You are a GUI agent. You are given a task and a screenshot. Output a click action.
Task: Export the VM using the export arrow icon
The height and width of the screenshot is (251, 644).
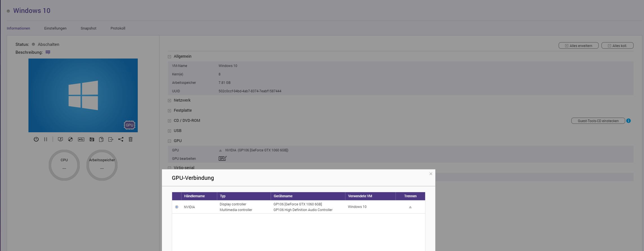coord(111,139)
